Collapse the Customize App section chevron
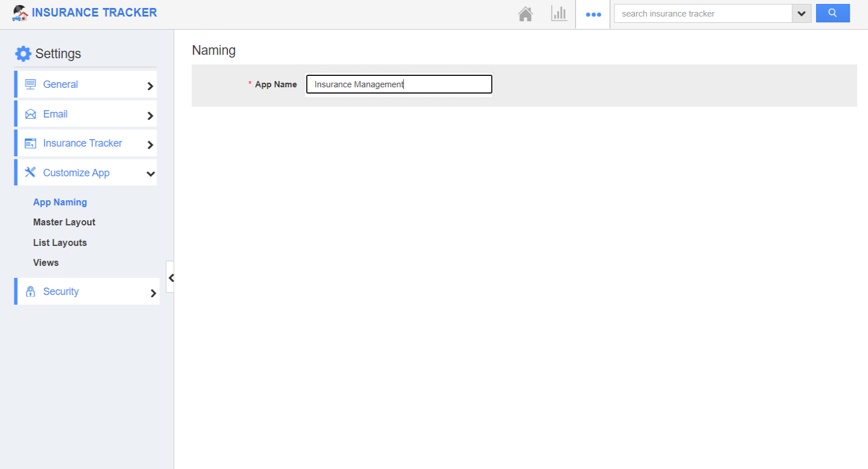This screenshot has width=868, height=469. point(151,174)
